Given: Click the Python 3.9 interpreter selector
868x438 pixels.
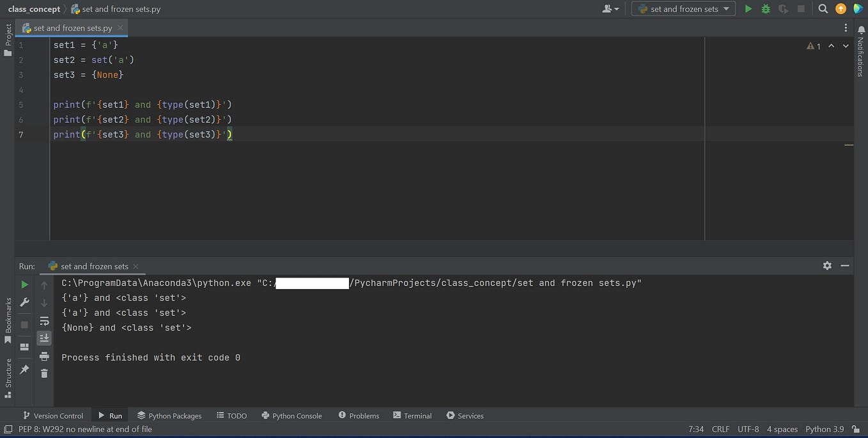Looking at the screenshot, I should coord(823,429).
